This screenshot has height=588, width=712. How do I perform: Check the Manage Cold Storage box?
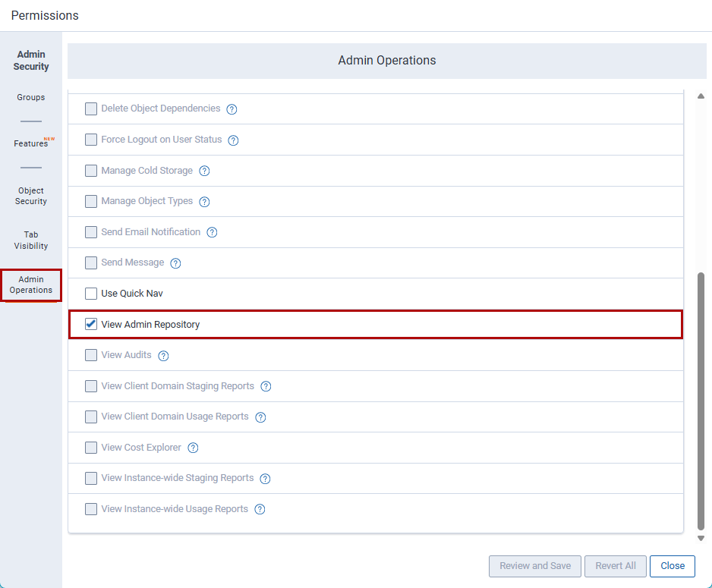click(x=91, y=171)
